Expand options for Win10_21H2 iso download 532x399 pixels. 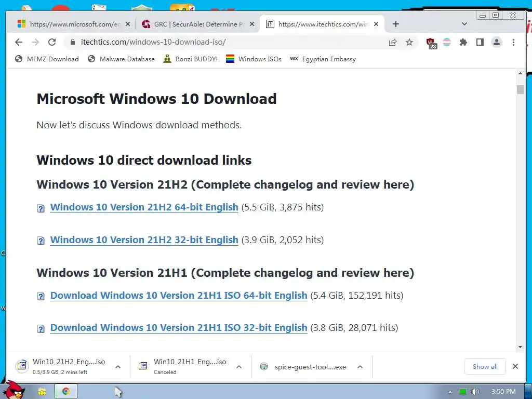118,367
